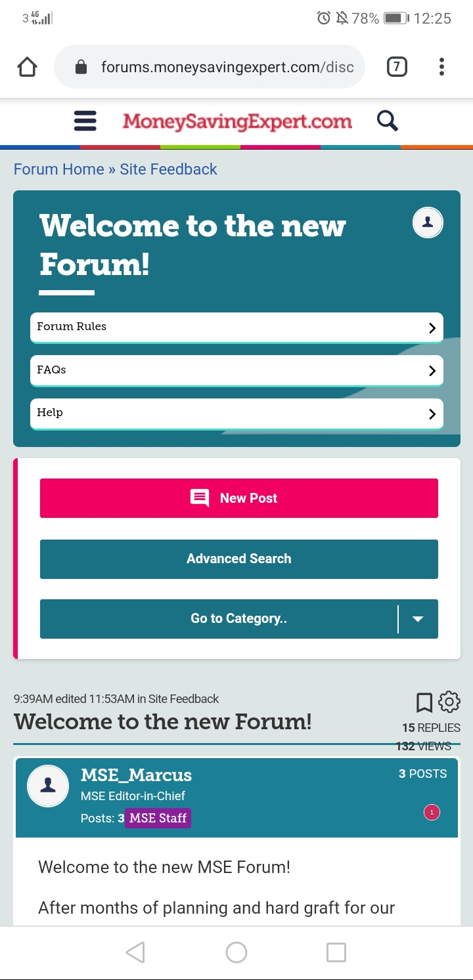Open Chrome three-dot overflow menu
Screen dimensions: 473x980
pos(441,67)
